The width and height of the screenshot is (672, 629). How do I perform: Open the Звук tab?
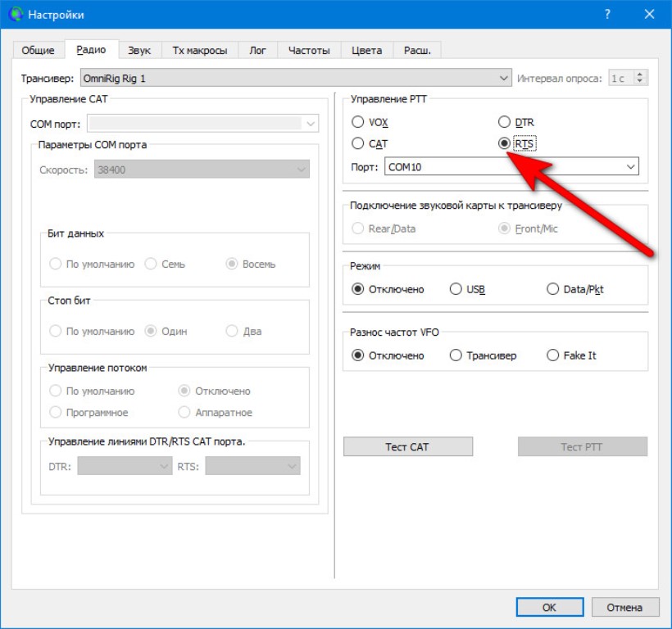[x=139, y=50]
